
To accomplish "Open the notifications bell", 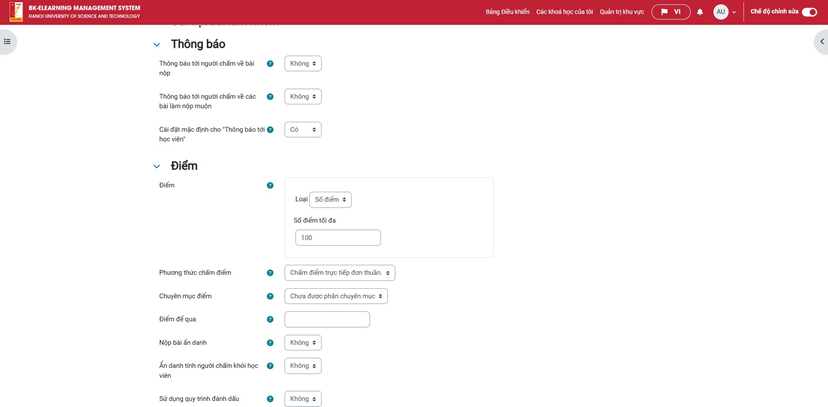I will coord(700,12).
